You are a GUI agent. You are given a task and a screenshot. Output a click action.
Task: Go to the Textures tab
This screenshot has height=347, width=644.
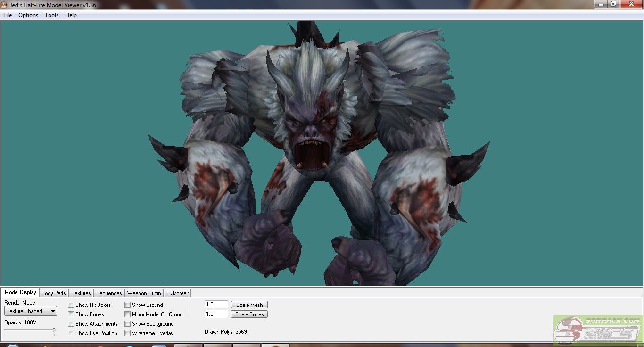(x=81, y=293)
